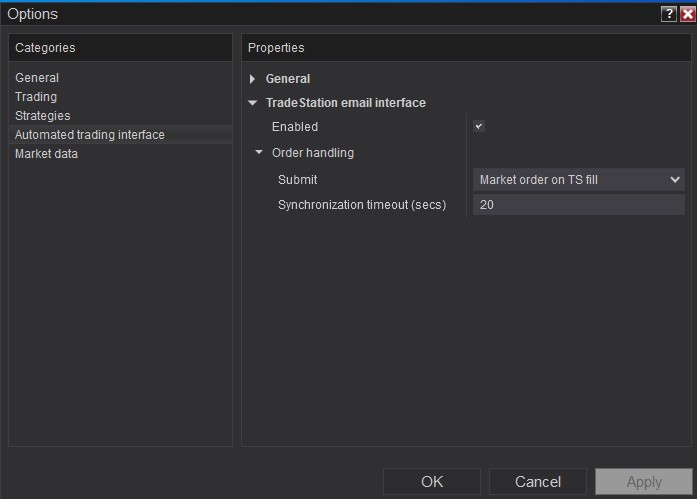Click the Submit property label

[x=297, y=180]
